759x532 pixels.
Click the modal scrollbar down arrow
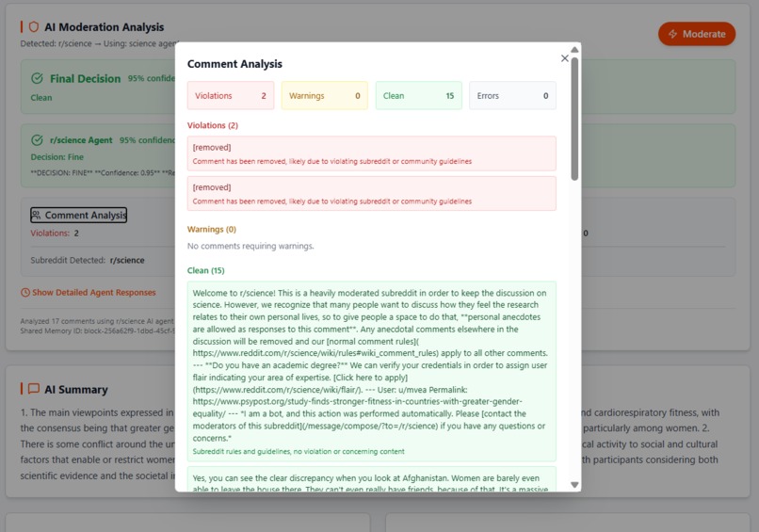(x=574, y=485)
